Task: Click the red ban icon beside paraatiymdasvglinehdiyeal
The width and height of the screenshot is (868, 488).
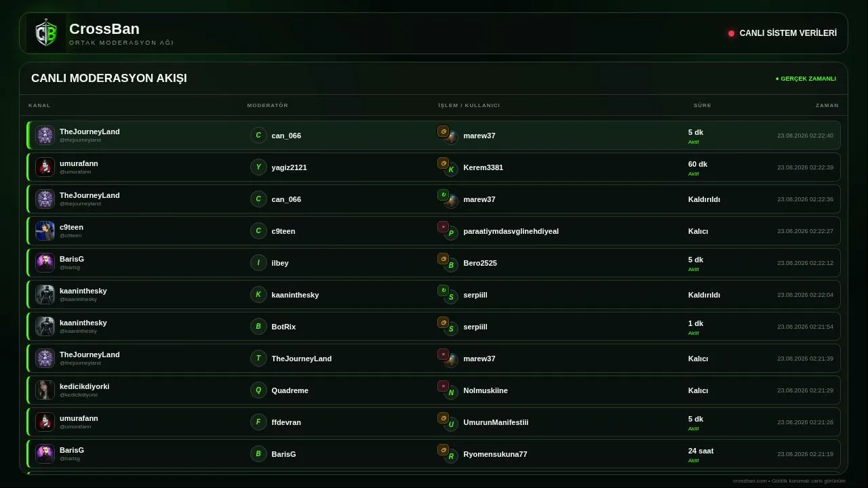Action: [x=443, y=227]
